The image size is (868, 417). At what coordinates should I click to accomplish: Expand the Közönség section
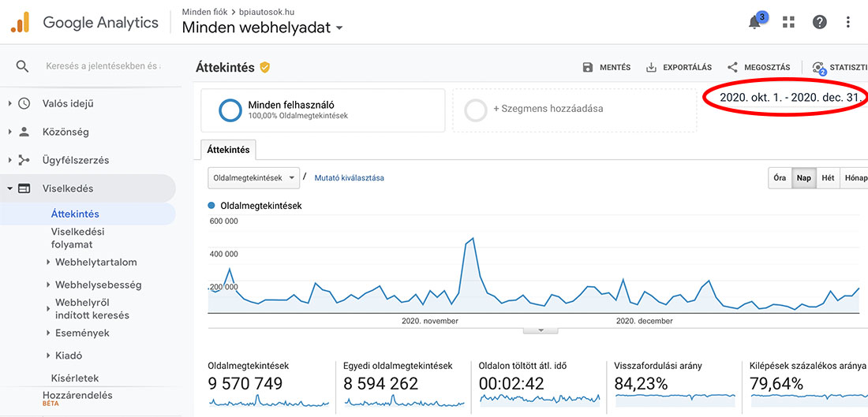click(9, 132)
